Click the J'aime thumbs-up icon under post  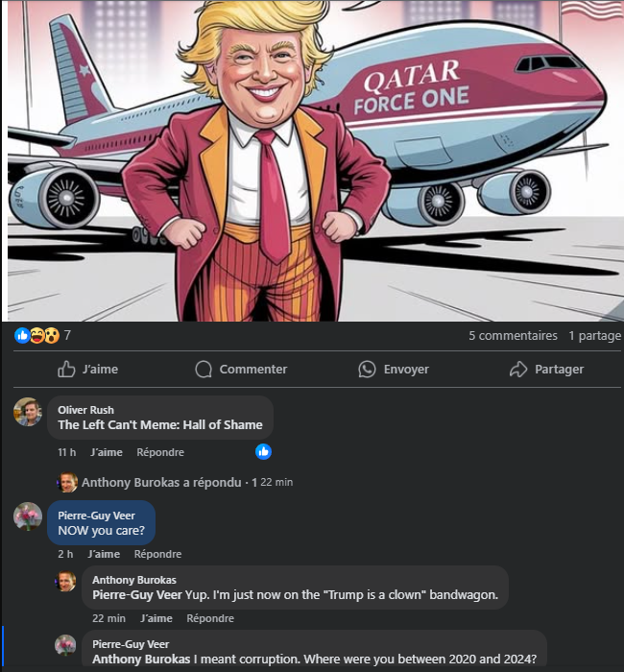click(x=66, y=369)
